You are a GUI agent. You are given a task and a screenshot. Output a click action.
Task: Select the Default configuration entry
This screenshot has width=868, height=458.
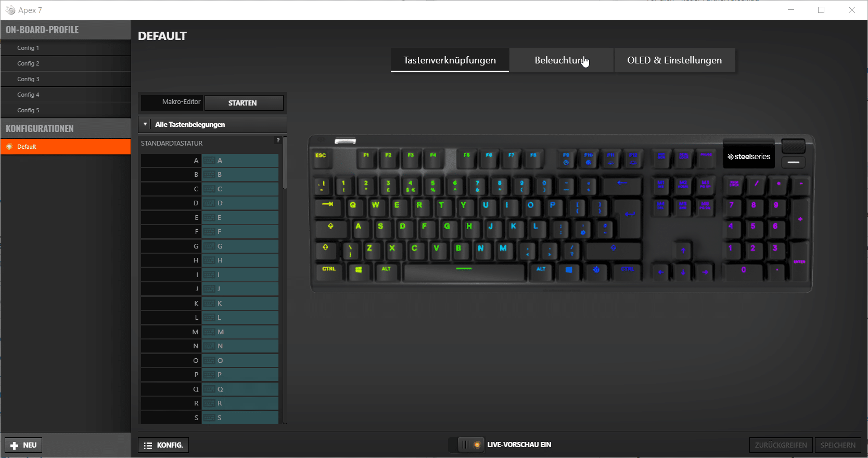(x=66, y=147)
